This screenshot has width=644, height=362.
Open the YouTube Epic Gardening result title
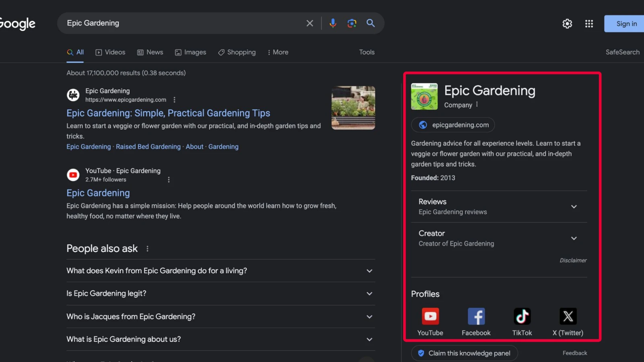98,193
